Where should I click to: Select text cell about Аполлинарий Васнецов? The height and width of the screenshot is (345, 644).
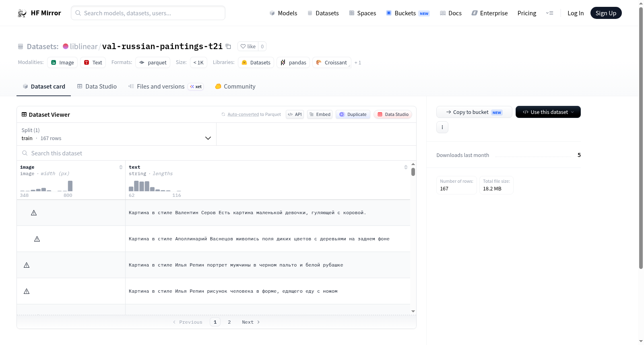coord(268,239)
